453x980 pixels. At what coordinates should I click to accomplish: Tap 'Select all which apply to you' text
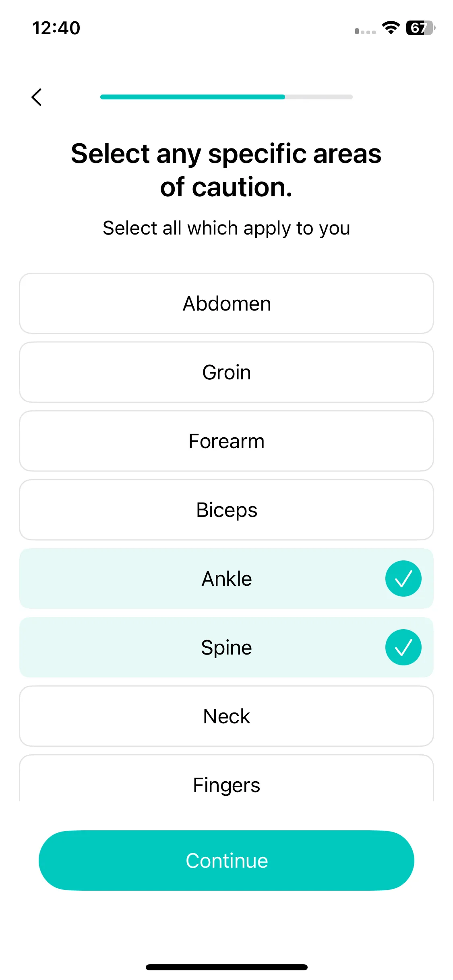tap(226, 228)
